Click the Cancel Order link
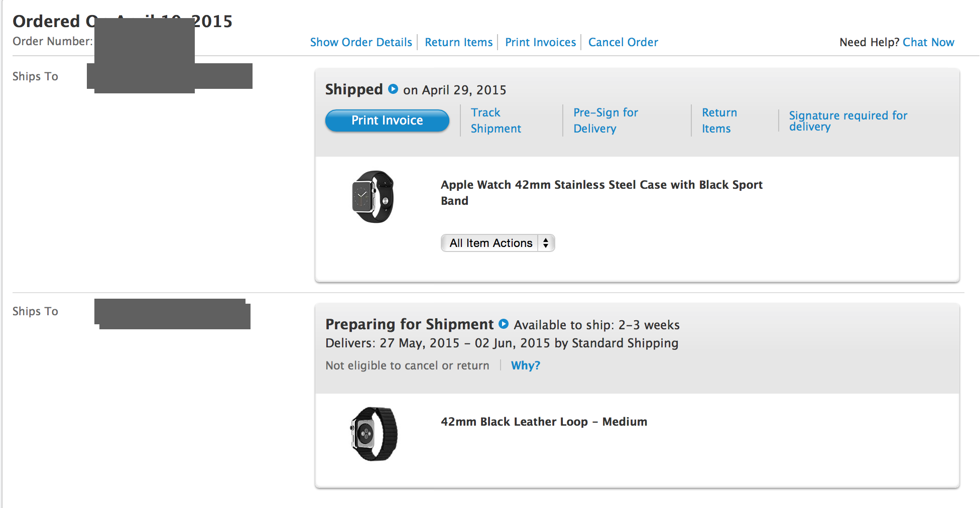The width and height of the screenshot is (980, 508). click(623, 42)
